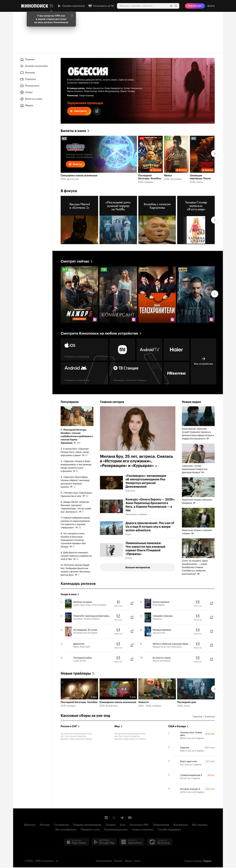Viewport: 236px width, 868px height.
Task: Click Войти to sign in
Action: point(211,6)
